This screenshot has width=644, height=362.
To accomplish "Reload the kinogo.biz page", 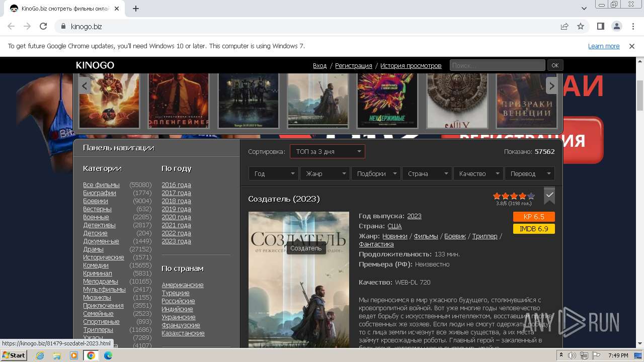I will (x=43, y=26).
